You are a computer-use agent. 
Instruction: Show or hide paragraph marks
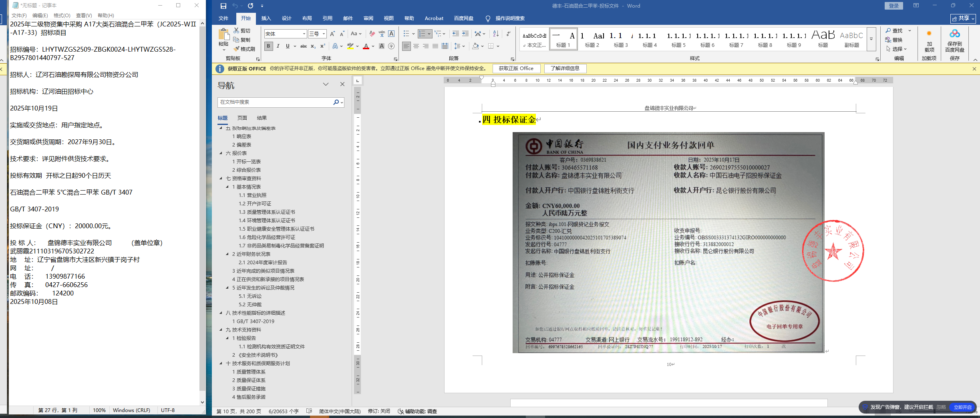508,34
